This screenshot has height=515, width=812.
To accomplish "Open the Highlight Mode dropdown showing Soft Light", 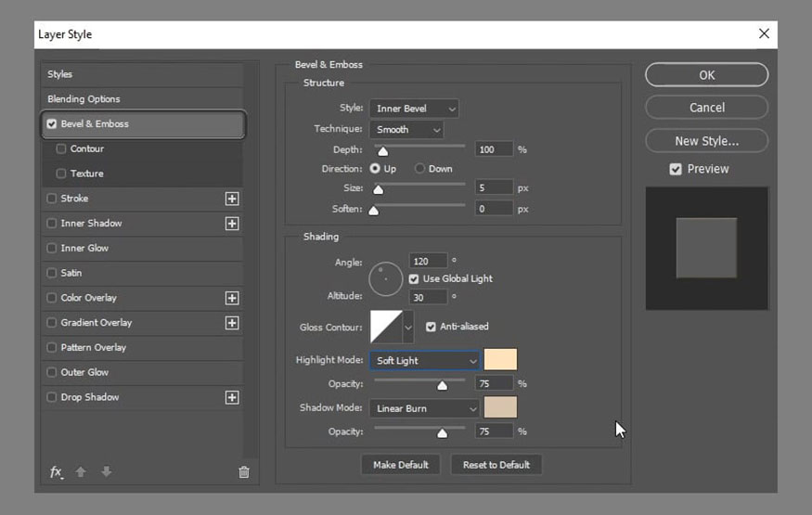I will point(425,361).
